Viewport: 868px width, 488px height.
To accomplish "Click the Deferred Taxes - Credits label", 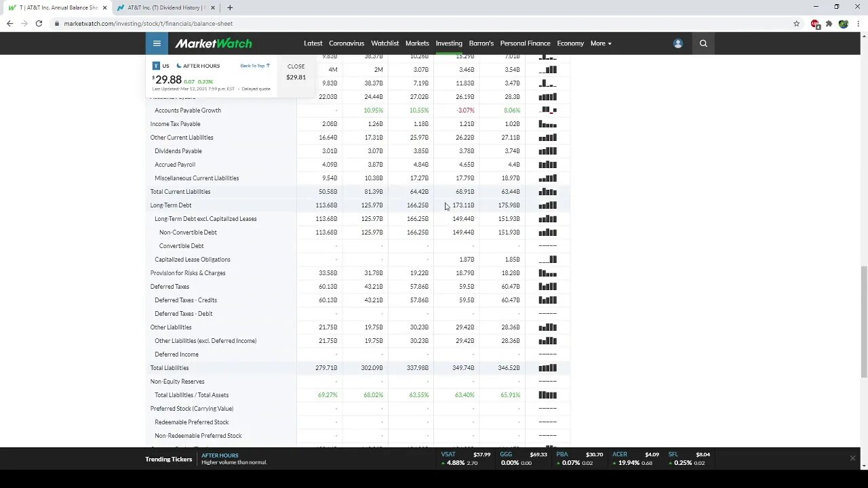I will pos(186,300).
